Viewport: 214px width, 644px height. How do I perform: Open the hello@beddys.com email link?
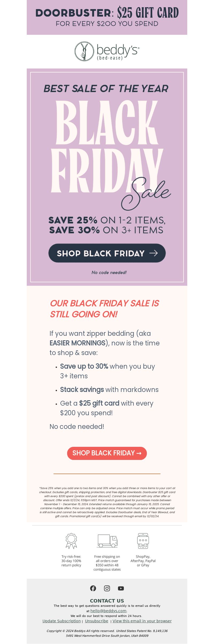(108, 611)
